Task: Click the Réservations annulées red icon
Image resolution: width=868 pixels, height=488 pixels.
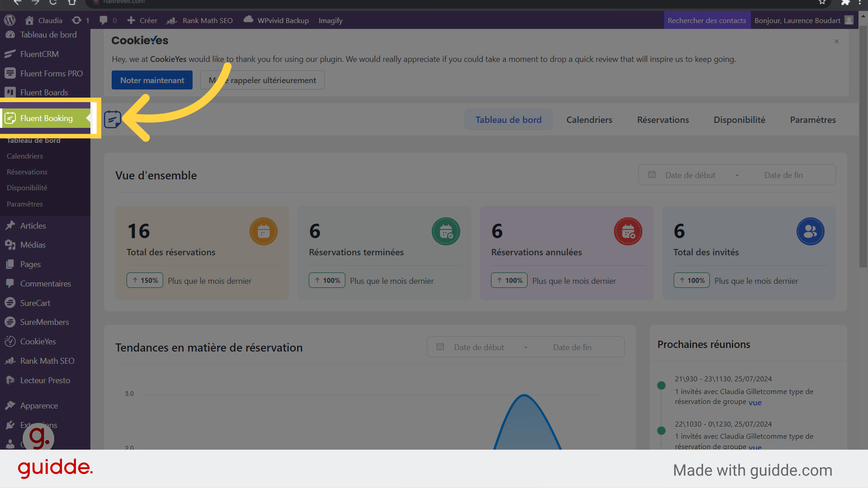Action: pos(628,231)
